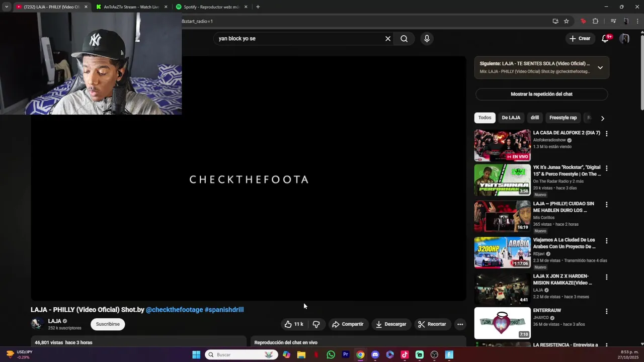Select the LAJA PHILLY YouTube tab
Image resolution: width=644 pixels, height=362 pixels.
[52, 7]
